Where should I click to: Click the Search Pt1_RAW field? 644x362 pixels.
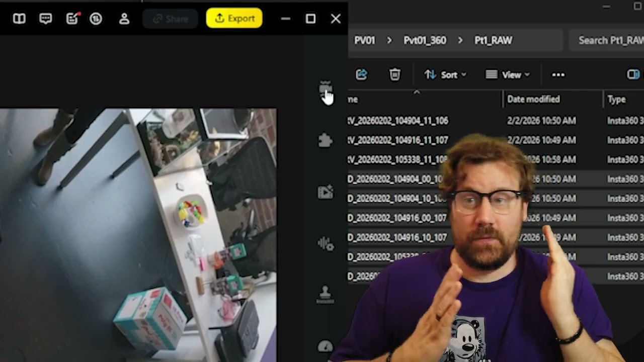(606, 40)
